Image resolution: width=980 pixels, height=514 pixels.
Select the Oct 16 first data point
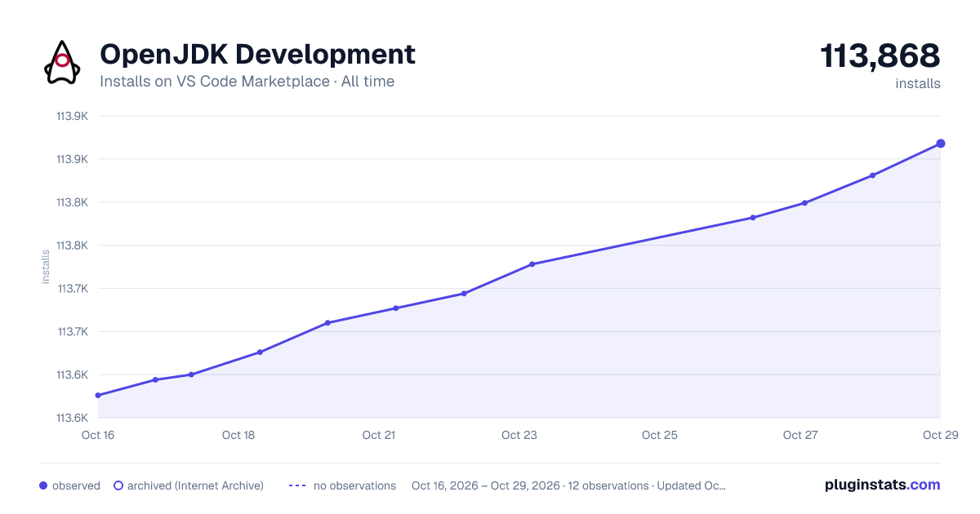pyautogui.click(x=98, y=396)
